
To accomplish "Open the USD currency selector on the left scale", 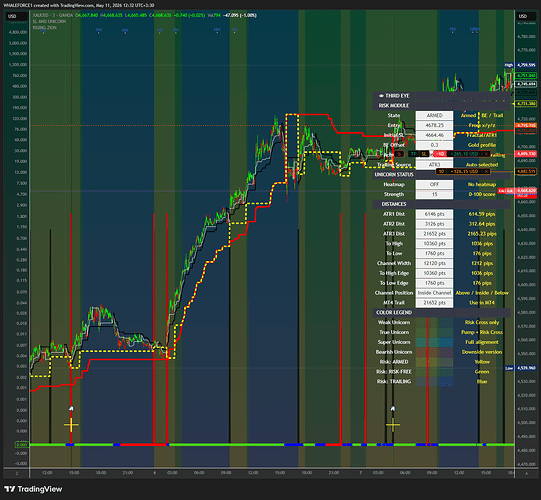I will click(x=12, y=16).
